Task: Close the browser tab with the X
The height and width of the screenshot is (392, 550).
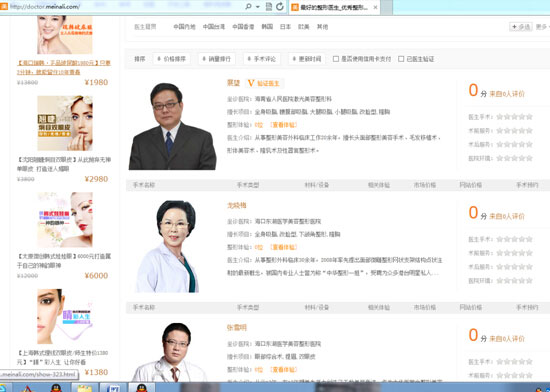Action: tap(375, 7)
